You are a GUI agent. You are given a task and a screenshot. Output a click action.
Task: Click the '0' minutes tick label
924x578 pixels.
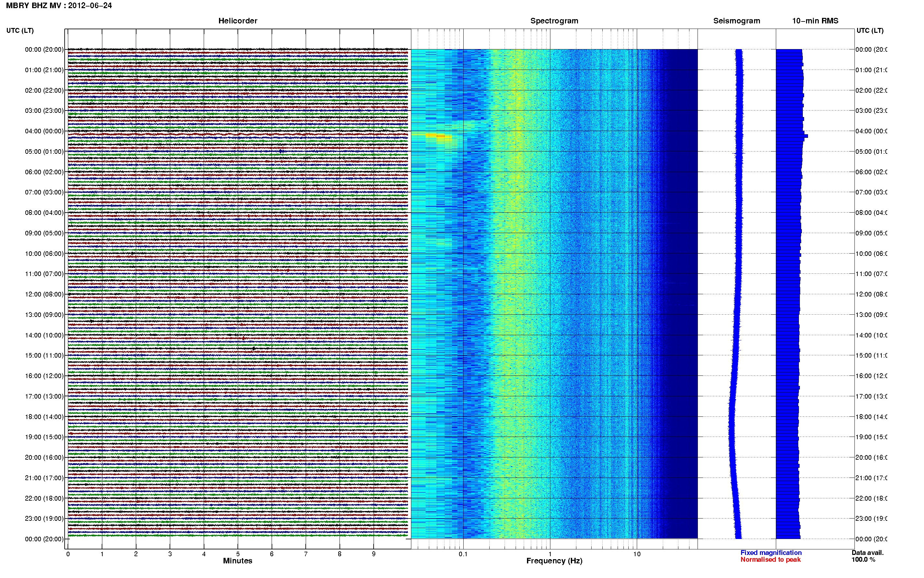point(68,554)
